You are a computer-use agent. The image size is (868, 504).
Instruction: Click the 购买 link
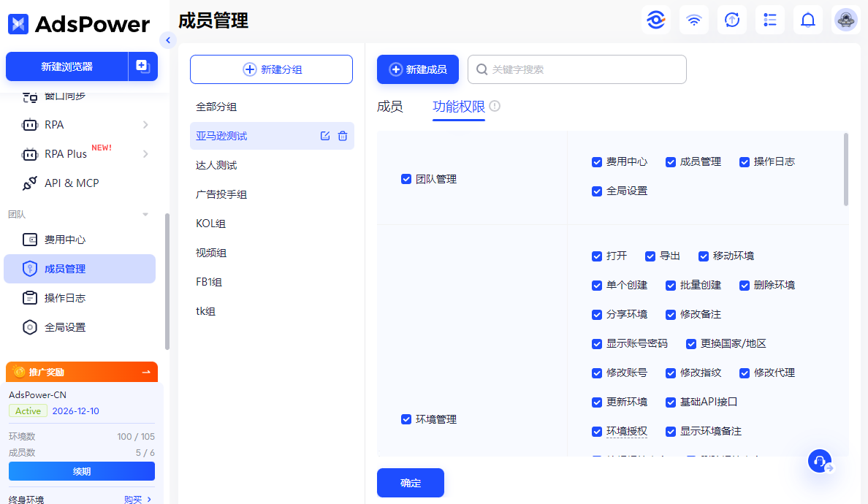pos(133,499)
